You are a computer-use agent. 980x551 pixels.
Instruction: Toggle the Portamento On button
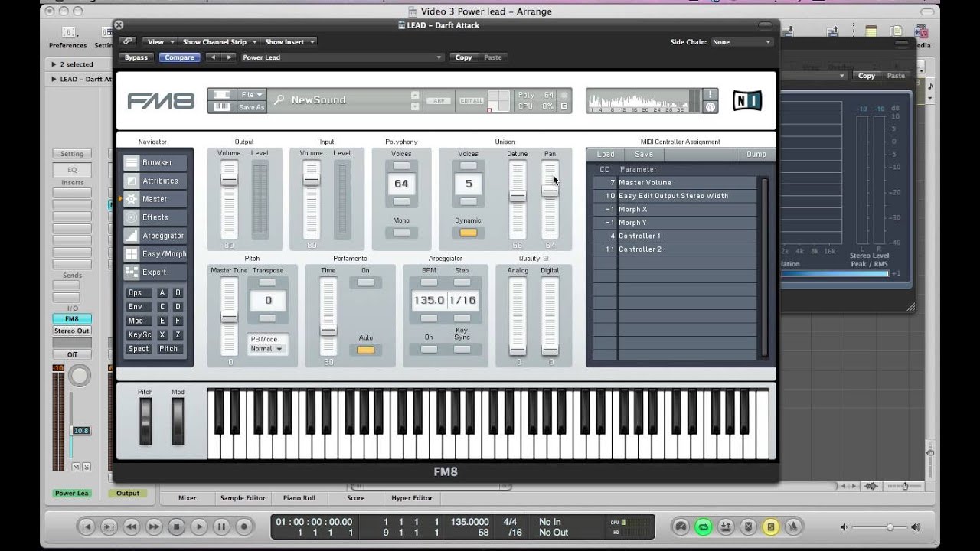coord(366,282)
